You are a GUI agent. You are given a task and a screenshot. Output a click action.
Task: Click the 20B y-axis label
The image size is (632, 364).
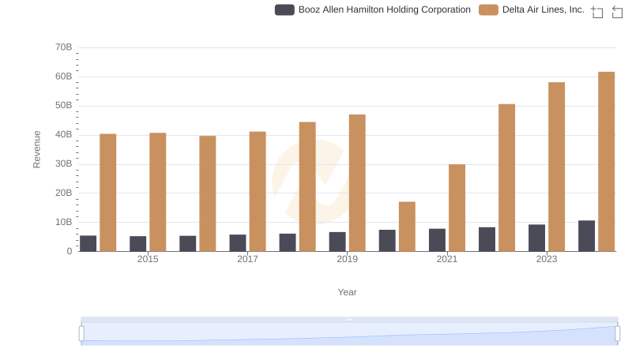[x=64, y=193]
